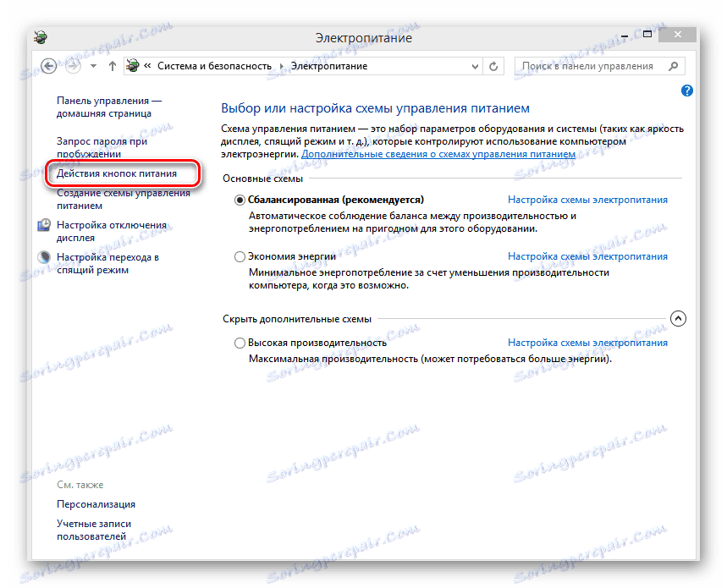
Task: Expand the breadcrumb arrow after Система и безопасность
Action: [281, 66]
